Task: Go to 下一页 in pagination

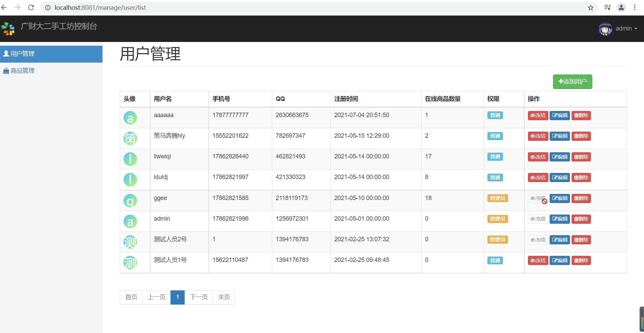Action: tap(199, 297)
